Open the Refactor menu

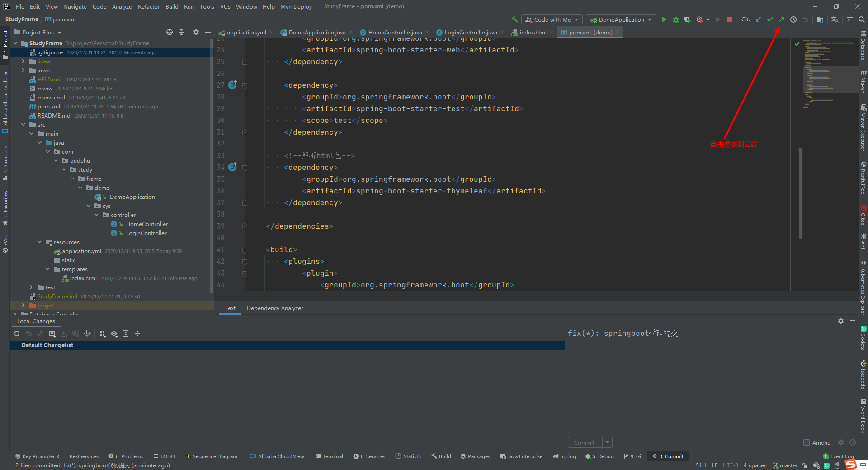[149, 6]
